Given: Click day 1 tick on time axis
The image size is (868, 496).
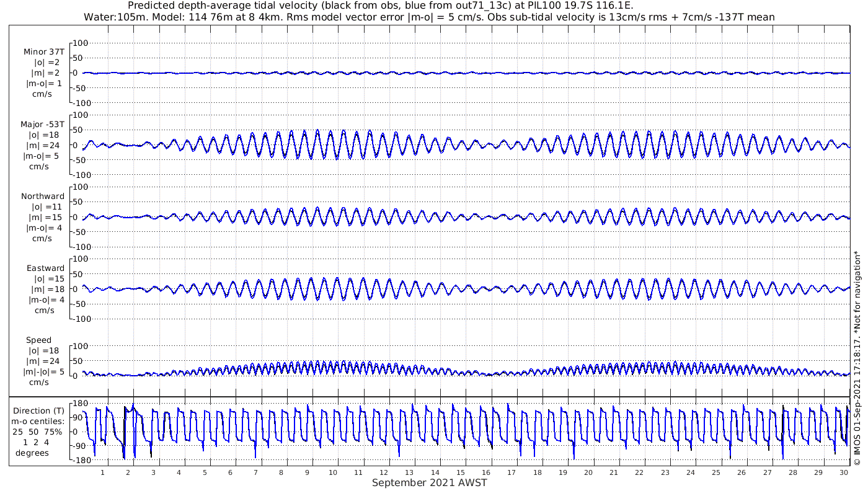Looking at the screenshot, I should tap(102, 472).
